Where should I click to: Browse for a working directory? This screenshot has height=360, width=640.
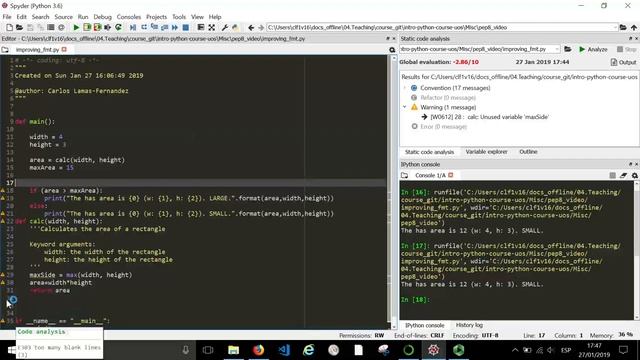pos(623,27)
